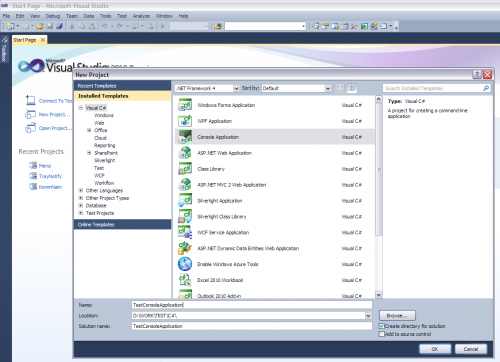Pick the Excel 2010 Workbook icon
The image size is (500, 362).
click(x=185, y=280)
